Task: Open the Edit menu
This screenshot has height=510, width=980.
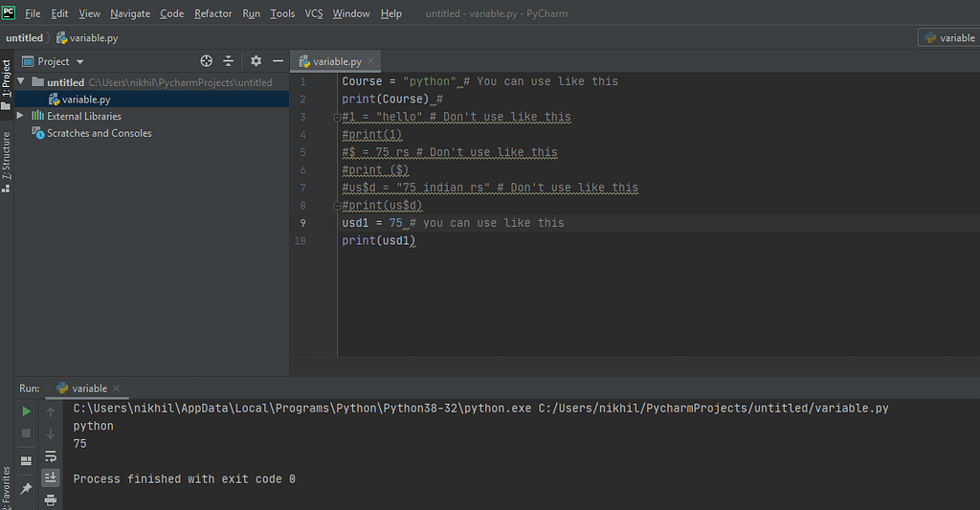Action: click(x=59, y=13)
